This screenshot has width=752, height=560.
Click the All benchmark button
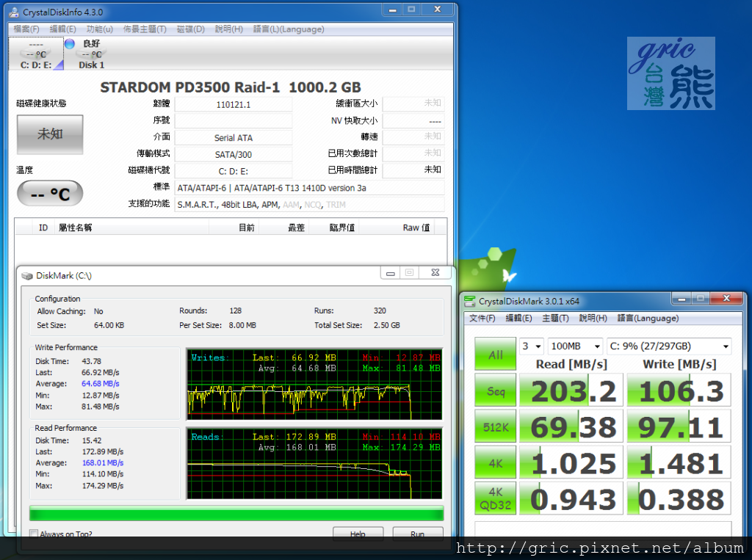496,354
